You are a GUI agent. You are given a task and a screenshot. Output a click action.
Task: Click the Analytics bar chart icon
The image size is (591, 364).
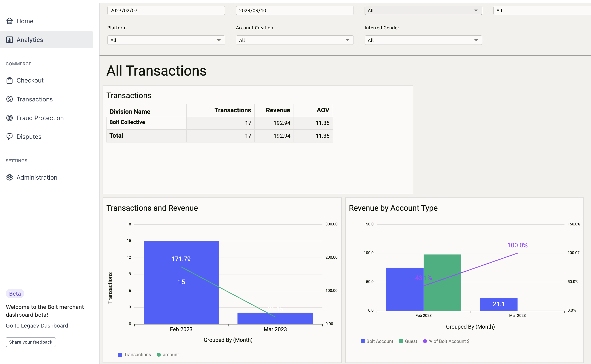coord(9,40)
